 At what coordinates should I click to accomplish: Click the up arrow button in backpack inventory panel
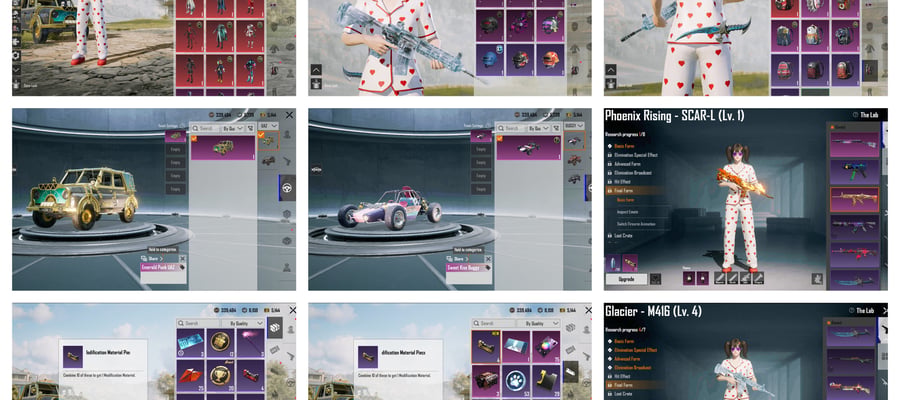click(x=611, y=69)
